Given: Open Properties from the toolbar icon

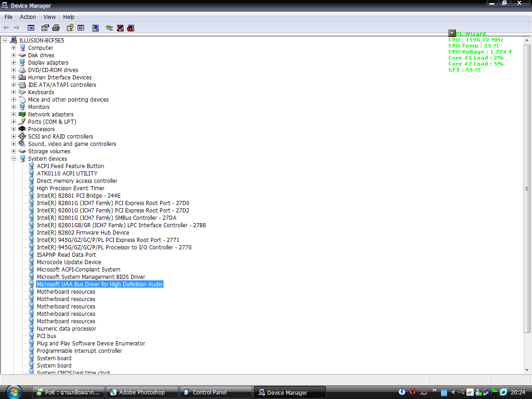Looking at the screenshot, I should click(45, 28).
